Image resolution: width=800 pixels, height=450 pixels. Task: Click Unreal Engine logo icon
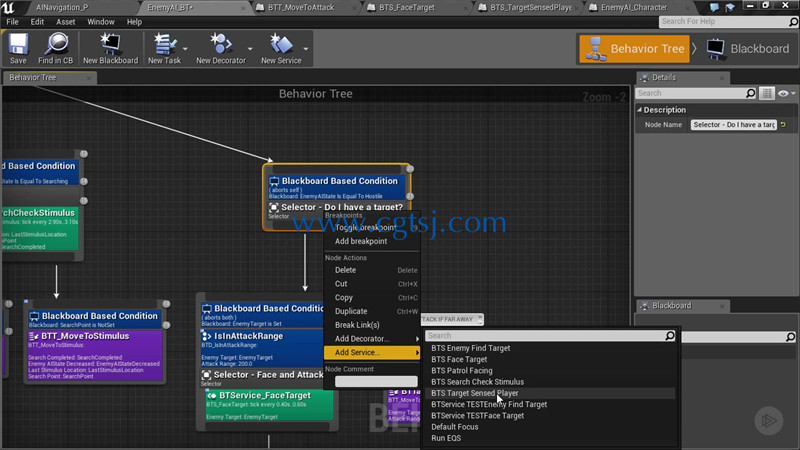click(x=9, y=8)
